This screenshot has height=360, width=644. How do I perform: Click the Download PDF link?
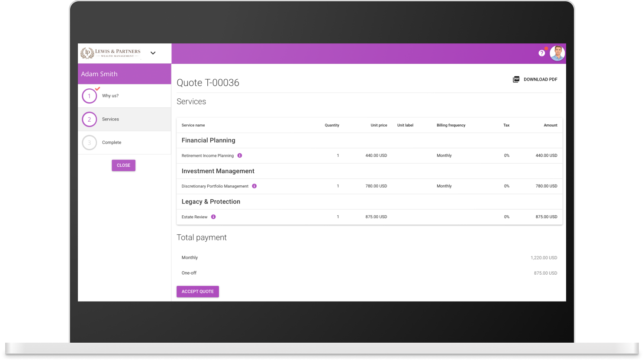coord(540,79)
